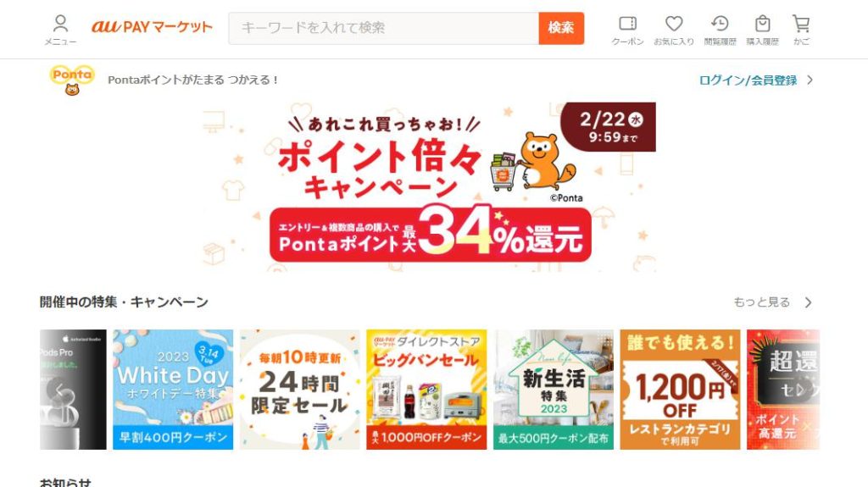This screenshot has width=868, height=487.
Task: Open the クーポン coupon icon
Action: pos(627,30)
